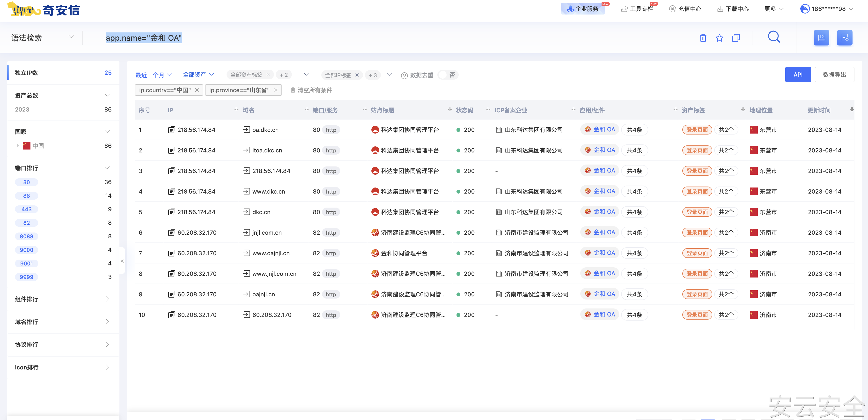
Task: Delete query with trash icon
Action: (703, 38)
